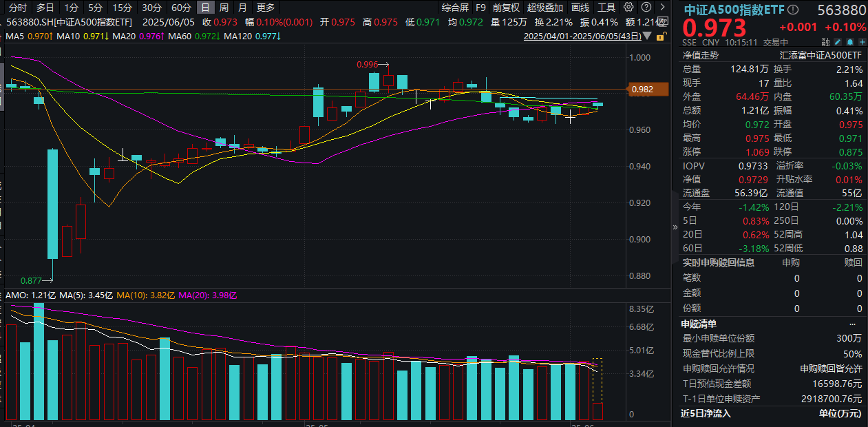Toggle the date range lock icon

point(659,35)
